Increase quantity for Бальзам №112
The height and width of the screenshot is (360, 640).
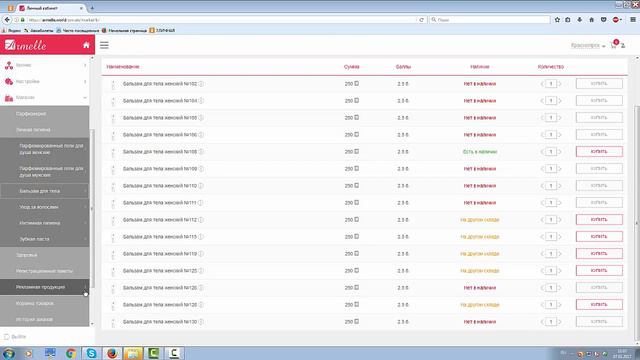[x=560, y=220]
